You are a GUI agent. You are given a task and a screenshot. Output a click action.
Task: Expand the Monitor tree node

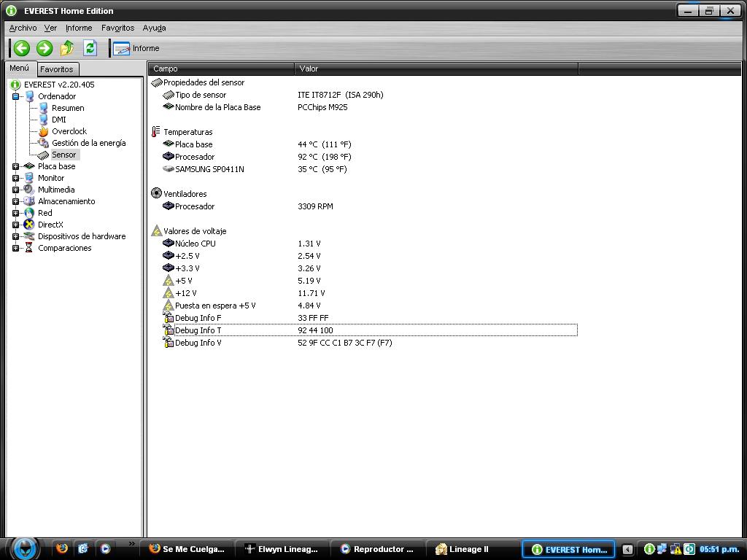pyautogui.click(x=15, y=178)
